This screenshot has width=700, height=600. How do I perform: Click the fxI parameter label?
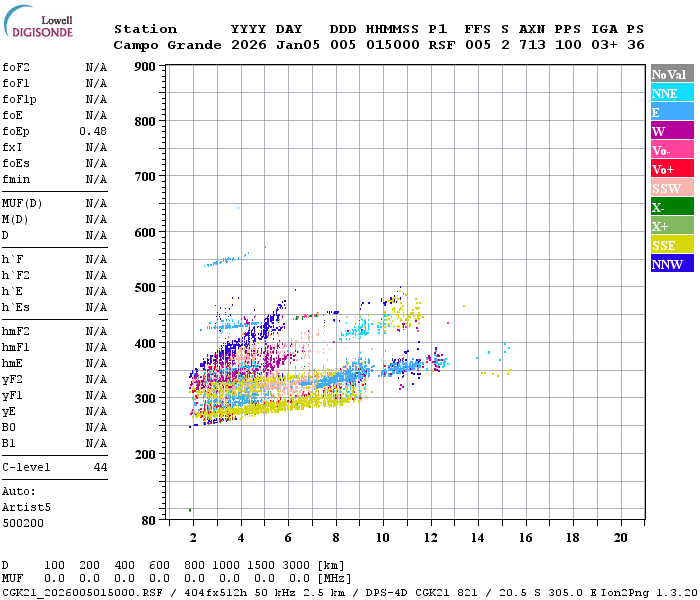click(x=12, y=147)
